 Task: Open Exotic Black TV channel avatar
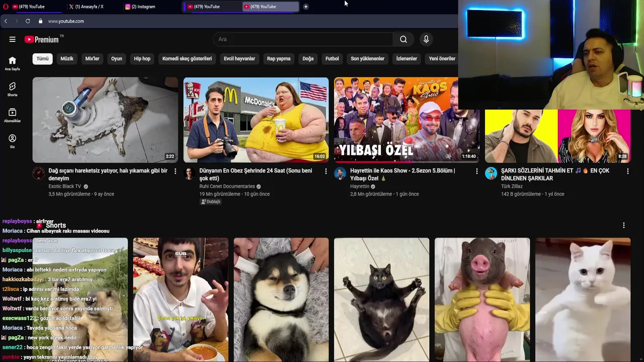coord(38,173)
